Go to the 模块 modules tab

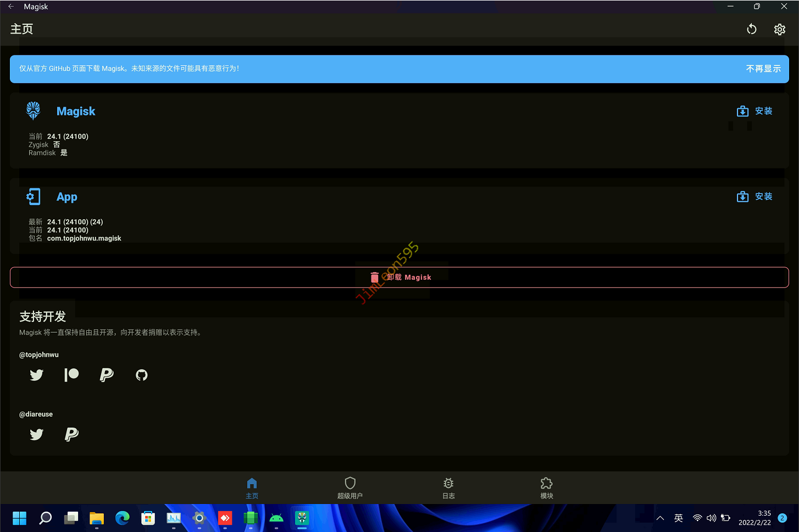tap(546, 487)
